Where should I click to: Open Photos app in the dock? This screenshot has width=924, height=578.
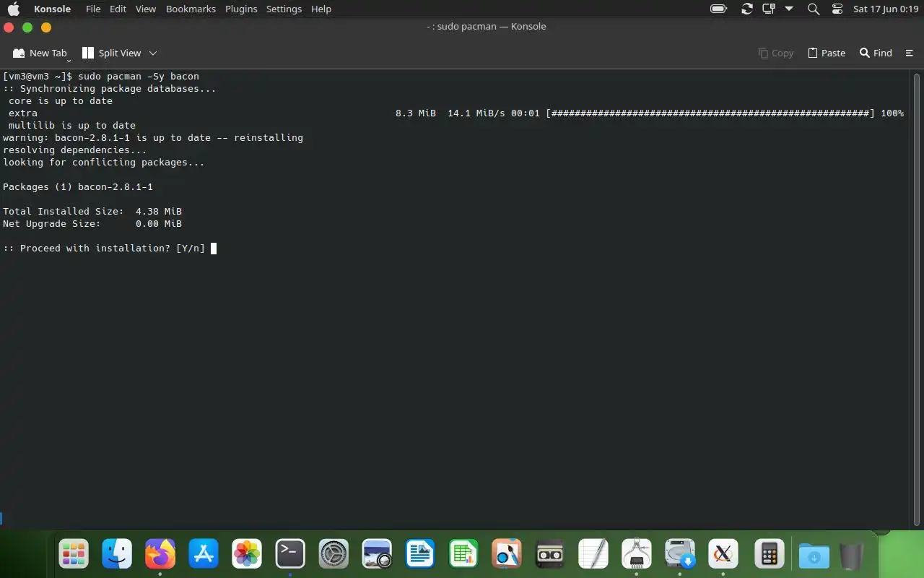[247, 554]
